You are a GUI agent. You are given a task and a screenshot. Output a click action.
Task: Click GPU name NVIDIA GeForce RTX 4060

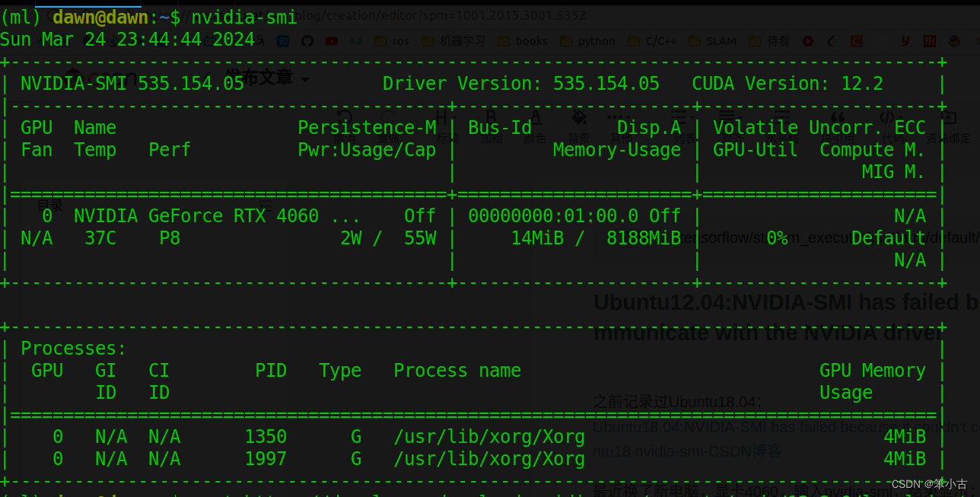(x=196, y=216)
